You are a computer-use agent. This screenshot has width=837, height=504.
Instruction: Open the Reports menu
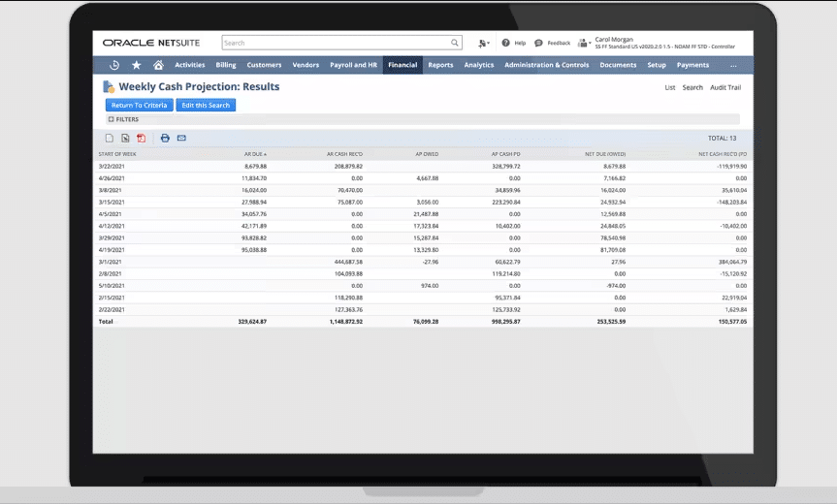[x=440, y=65]
